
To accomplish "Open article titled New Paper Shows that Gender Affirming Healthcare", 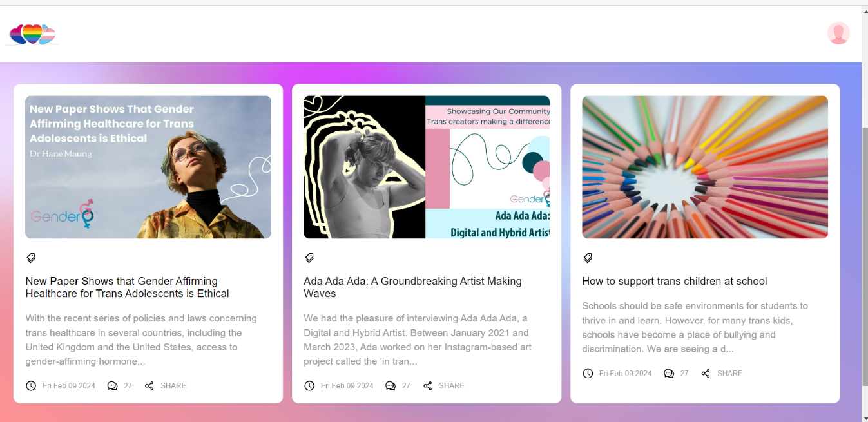I will (x=127, y=287).
